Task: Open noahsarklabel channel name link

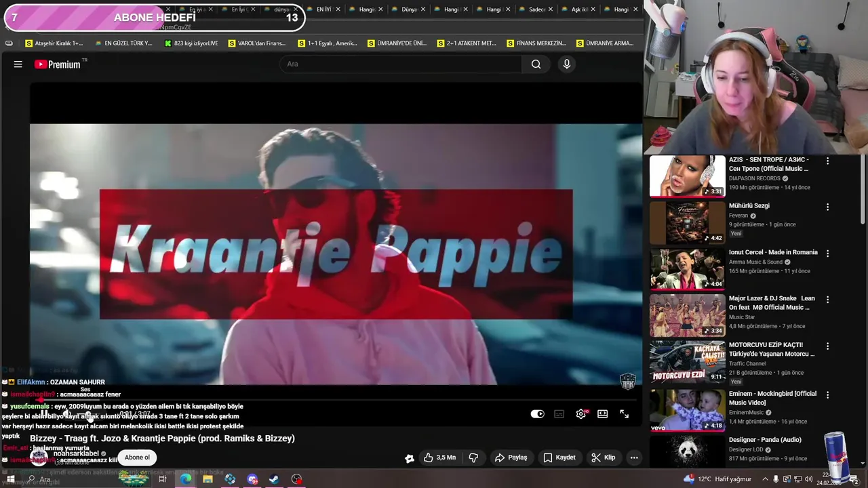Action: pyautogui.click(x=76, y=453)
